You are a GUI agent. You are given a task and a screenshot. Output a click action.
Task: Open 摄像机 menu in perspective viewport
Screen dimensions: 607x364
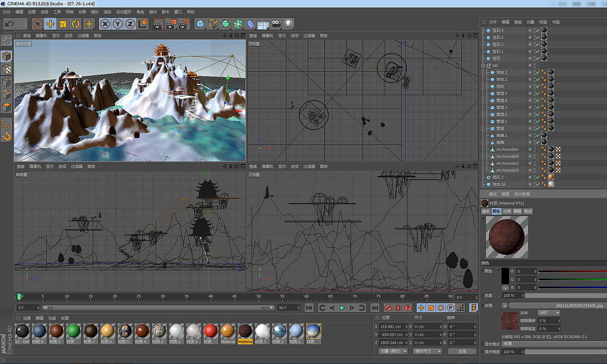41,36
